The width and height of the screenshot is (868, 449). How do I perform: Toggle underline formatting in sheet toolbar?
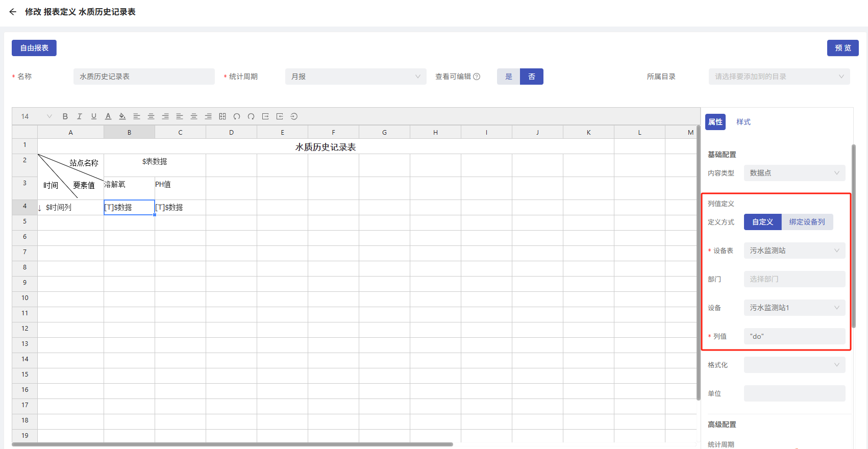(x=94, y=116)
